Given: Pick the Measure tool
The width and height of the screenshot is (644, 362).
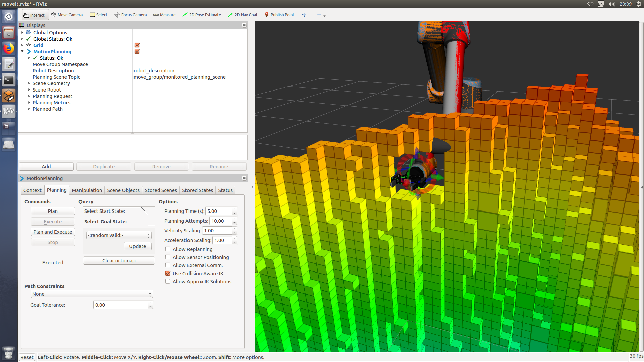Looking at the screenshot, I should [x=164, y=15].
